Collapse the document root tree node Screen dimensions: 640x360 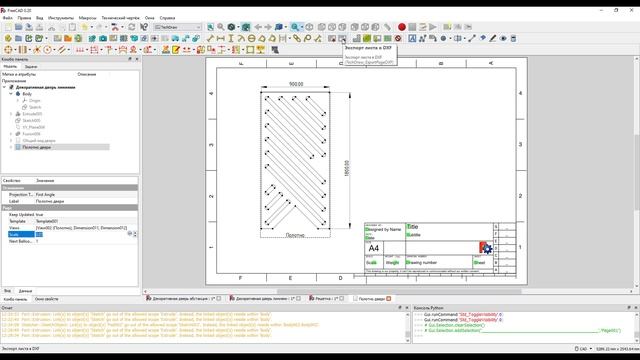(4, 87)
